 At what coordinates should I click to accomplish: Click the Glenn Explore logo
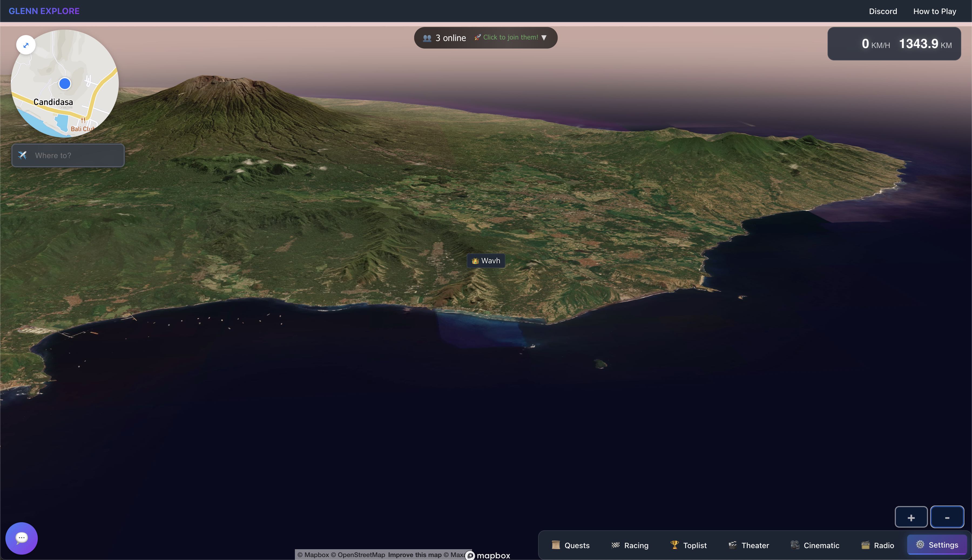tap(44, 11)
